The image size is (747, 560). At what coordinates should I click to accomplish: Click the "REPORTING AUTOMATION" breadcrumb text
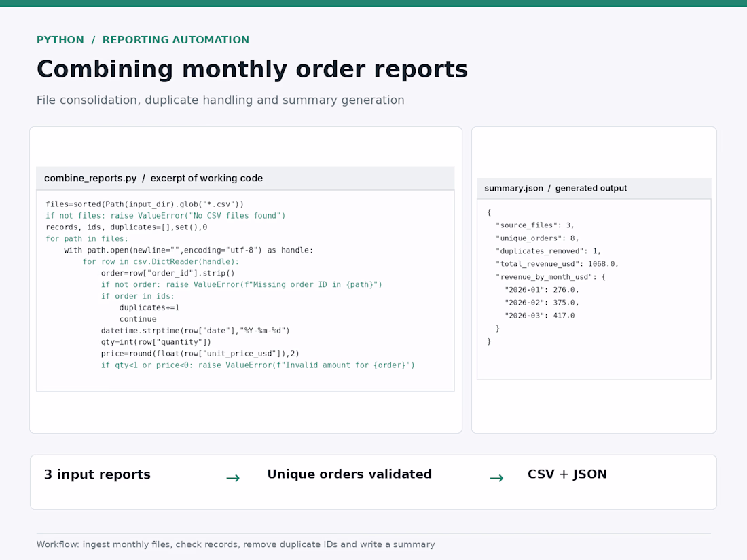pos(176,39)
